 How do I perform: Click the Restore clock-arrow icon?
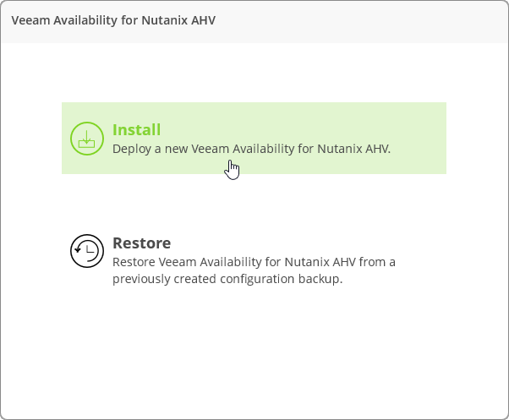point(86,251)
